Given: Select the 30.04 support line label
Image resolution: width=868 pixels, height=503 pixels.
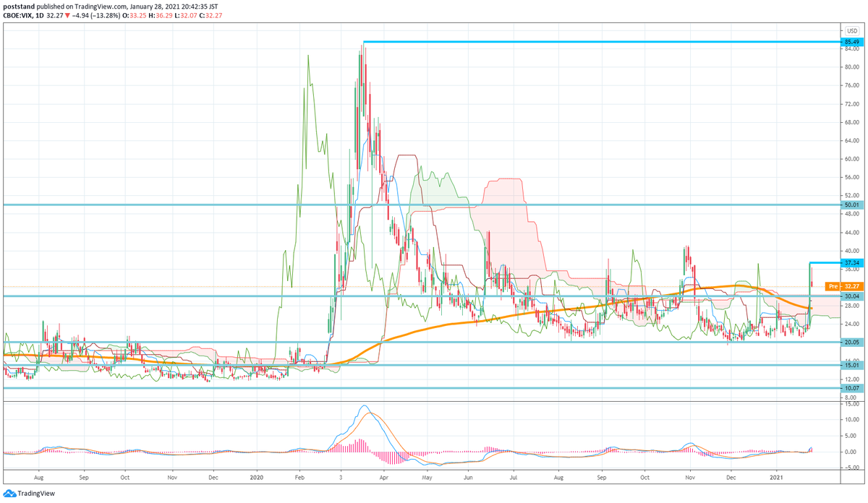Looking at the screenshot, I should (x=851, y=296).
